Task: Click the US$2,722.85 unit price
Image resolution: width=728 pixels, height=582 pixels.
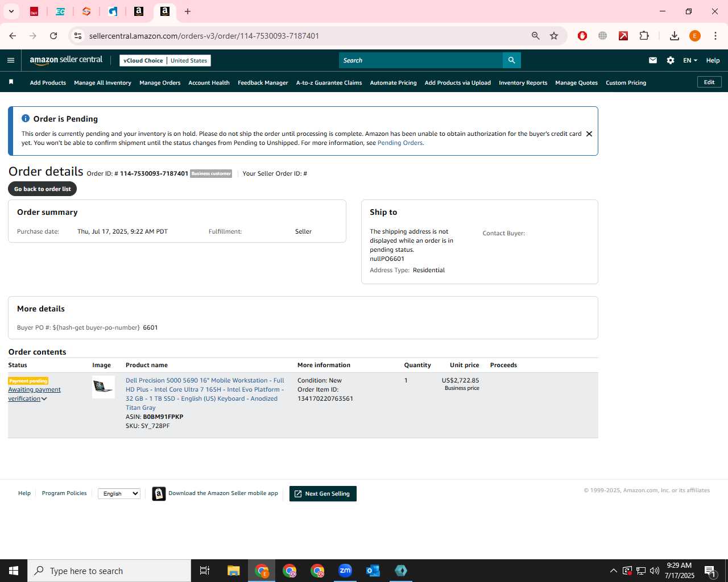Action: [x=460, y=381]
